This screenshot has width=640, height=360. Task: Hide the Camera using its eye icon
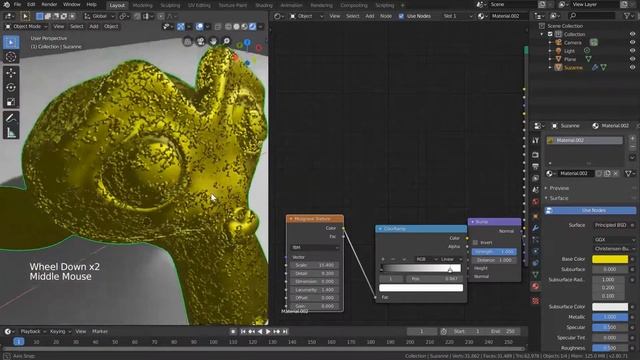click(x=632, y=42)
